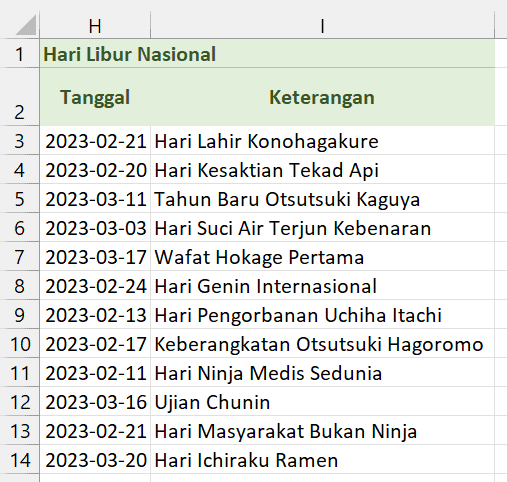This screenshot has width=507, height=482.
Task: Select row 14 header
Action: pyautogui.click(x=19, y=459)
